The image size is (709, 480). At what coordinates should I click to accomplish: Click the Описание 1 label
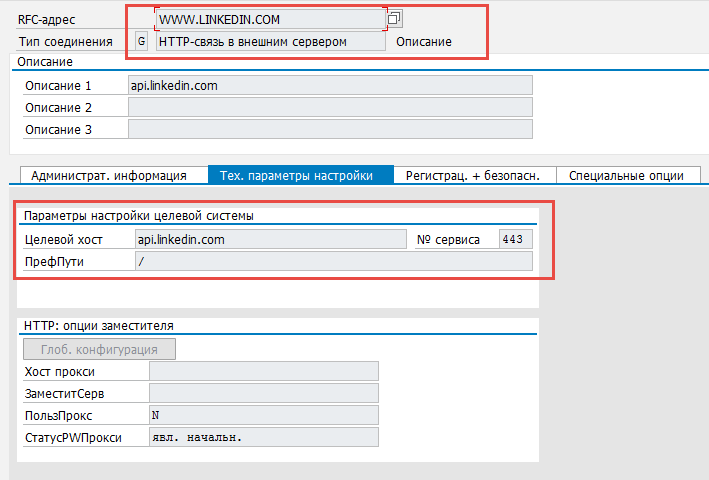pyautogui.click(x=58, y=86)
